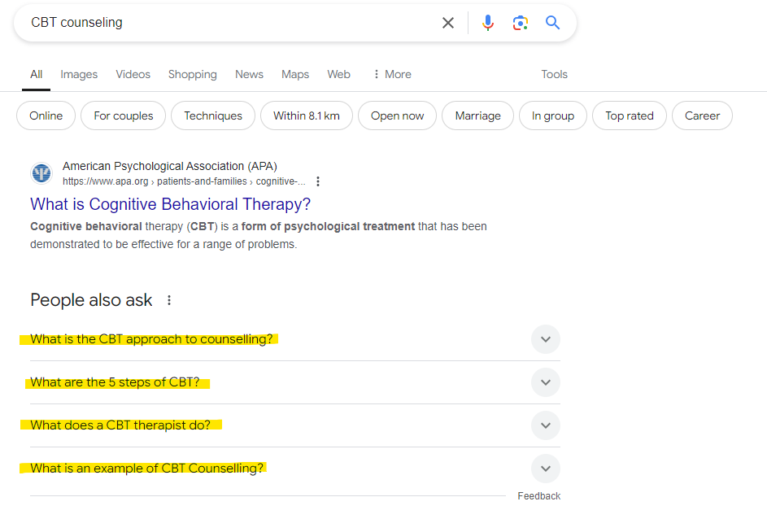767x532 pixels.
Task: Open search Tools options
Action: 554,74
